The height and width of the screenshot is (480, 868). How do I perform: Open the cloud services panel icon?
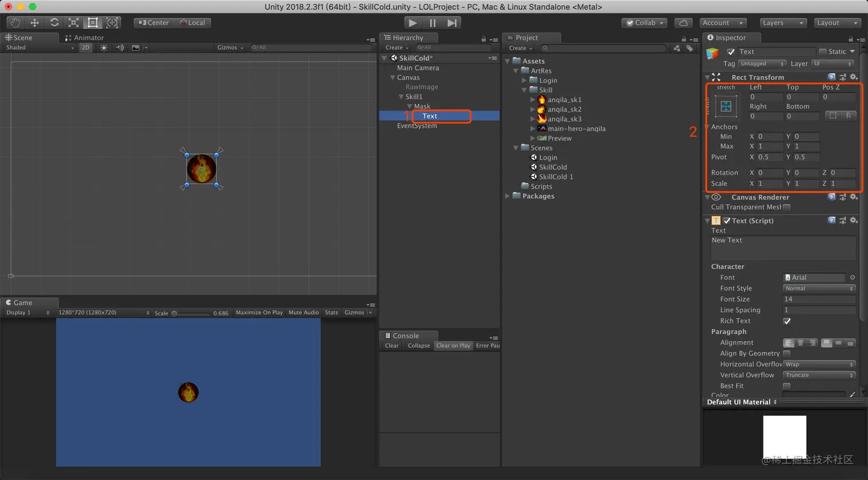click(x=683, y=23)
